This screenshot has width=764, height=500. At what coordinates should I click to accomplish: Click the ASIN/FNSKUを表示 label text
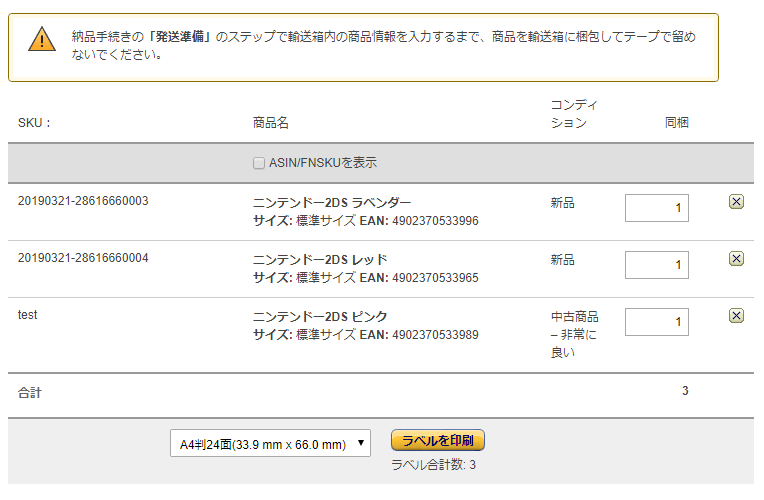coord(323,163)
